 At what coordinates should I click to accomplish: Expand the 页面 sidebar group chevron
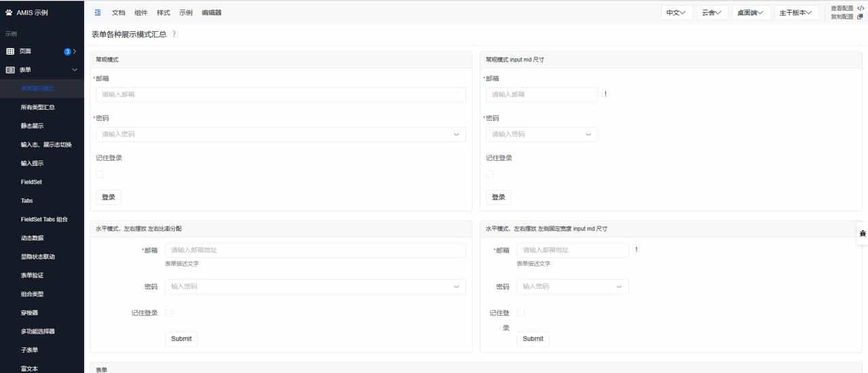[x=75, y=52]
